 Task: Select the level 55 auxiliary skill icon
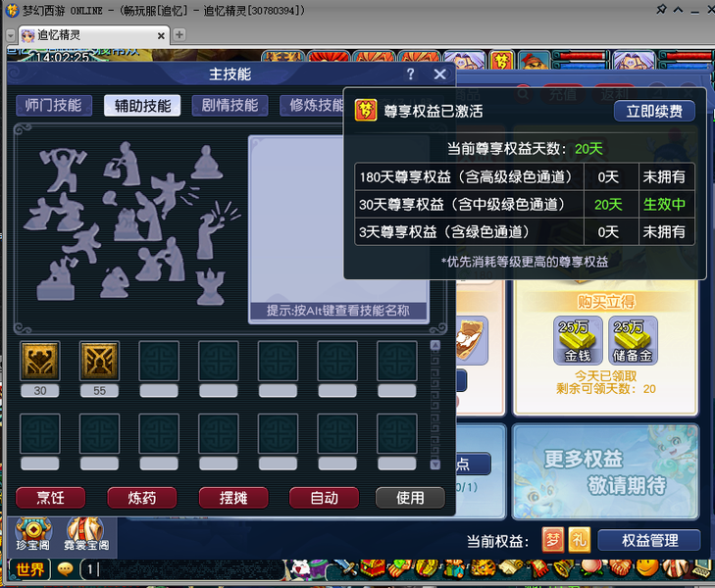point(99,361)
